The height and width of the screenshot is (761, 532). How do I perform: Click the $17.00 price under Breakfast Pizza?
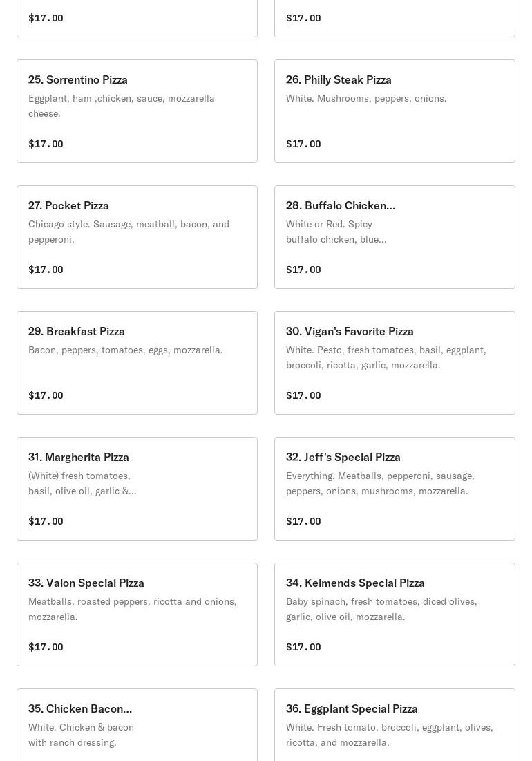[46, 395]
